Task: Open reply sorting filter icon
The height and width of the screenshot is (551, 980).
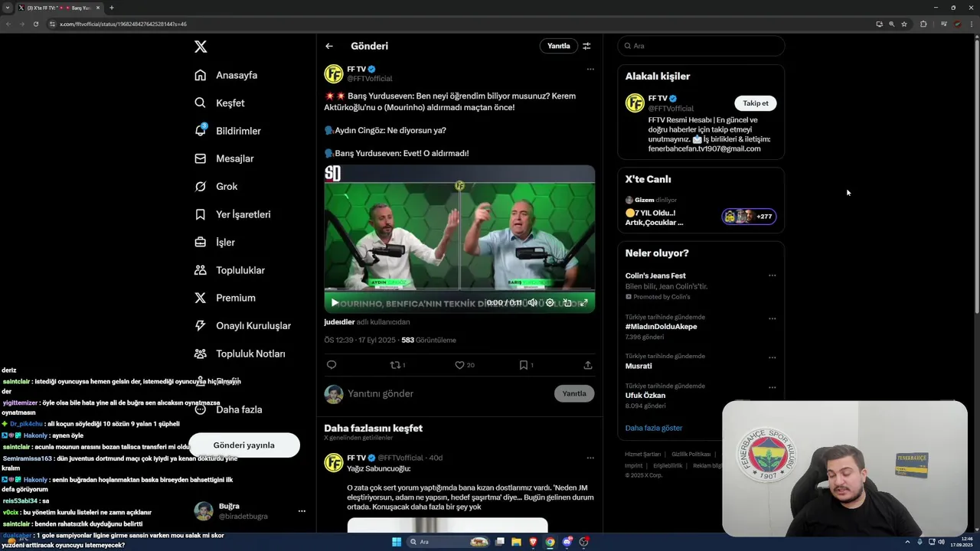Action: tap(586, 46)
